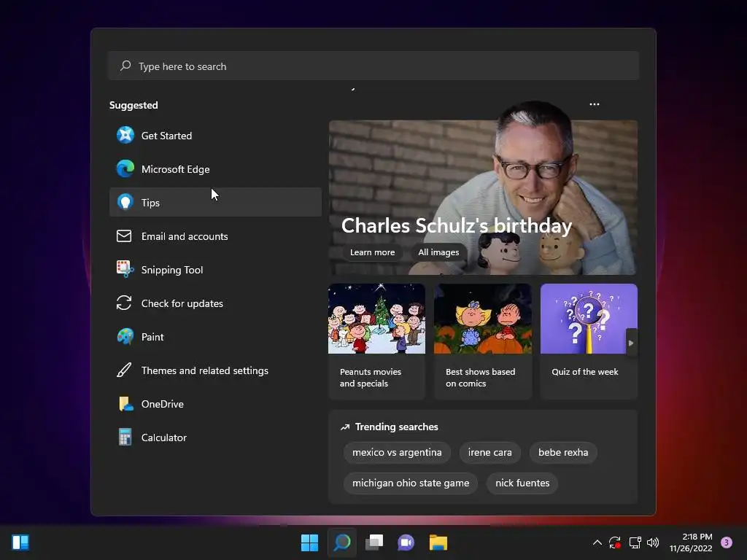Search trending bebe rexha
This screenshot has height=560, width=747.
(x=563, y=452)
